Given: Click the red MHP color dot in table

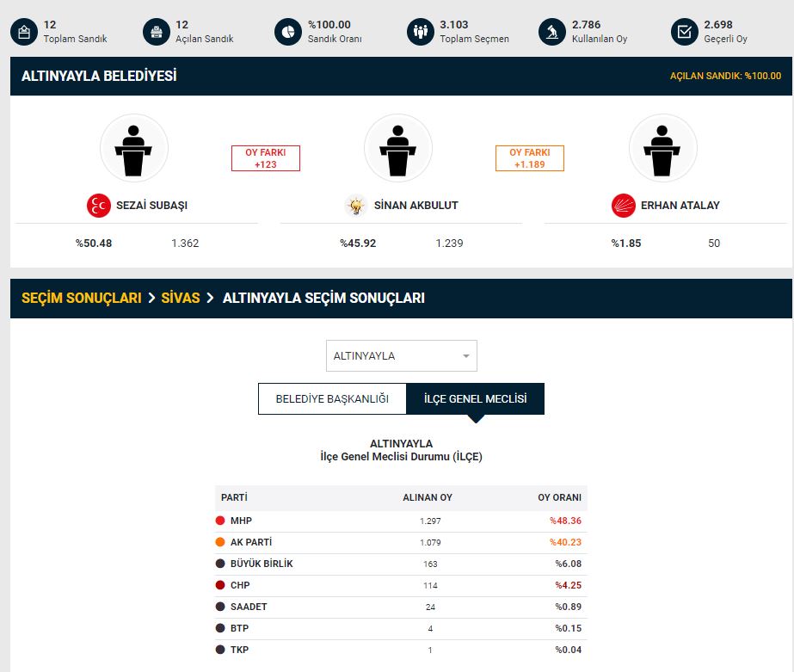Looking at the screenshot, I should tap(220, 521).
